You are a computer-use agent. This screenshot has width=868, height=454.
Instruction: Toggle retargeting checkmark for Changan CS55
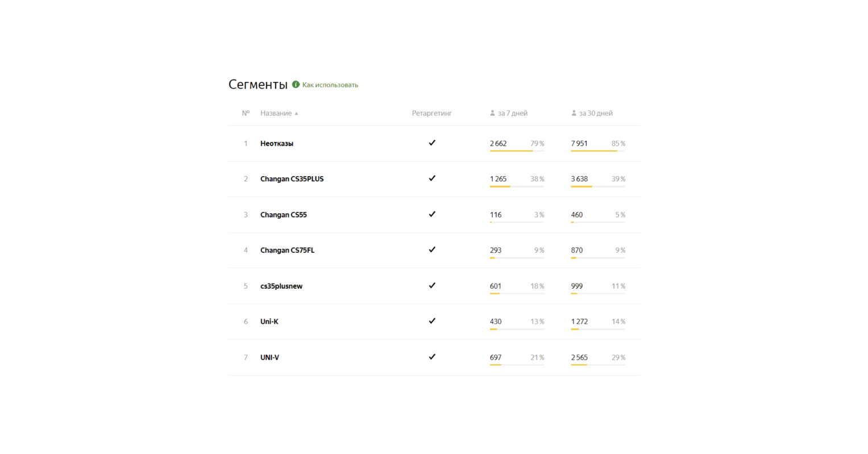coord(432,214)
